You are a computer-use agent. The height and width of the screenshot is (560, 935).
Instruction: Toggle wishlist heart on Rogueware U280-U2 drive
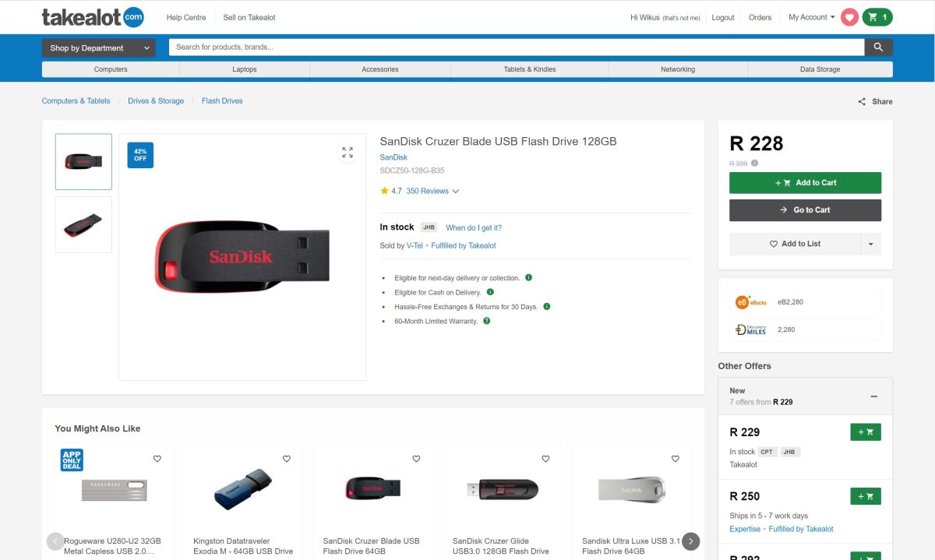point(157,459)
